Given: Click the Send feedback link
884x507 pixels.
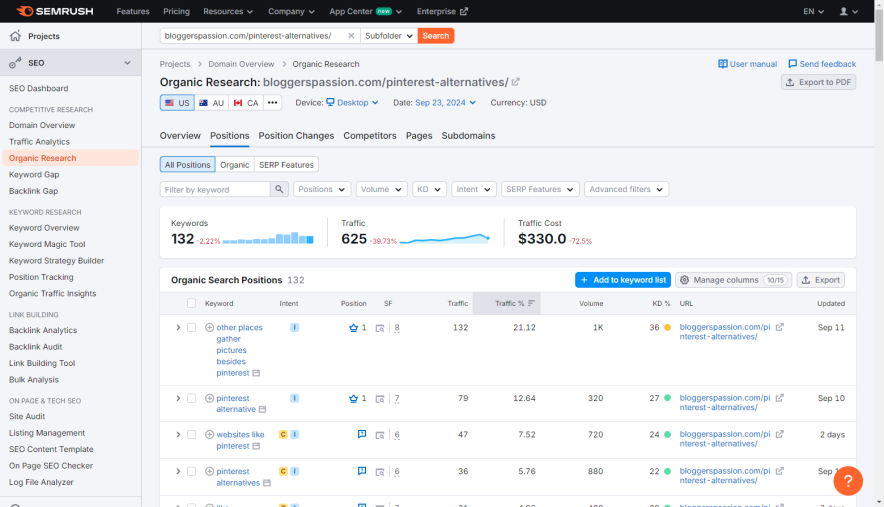Looking at the screenshot, I should [822, 64].
